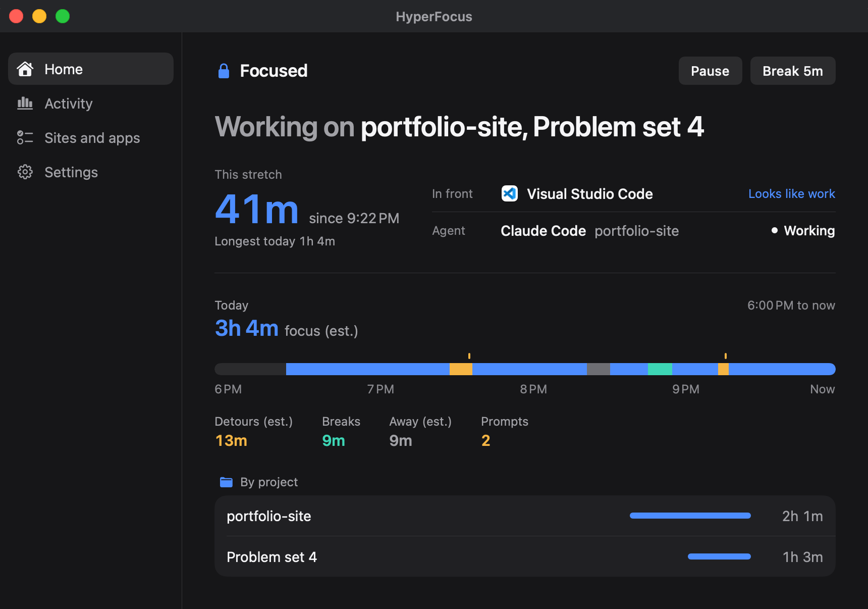Click the gray away segment on the timeline
The width and height of the screenshot is (868, 609).
[x=599, y=369]
